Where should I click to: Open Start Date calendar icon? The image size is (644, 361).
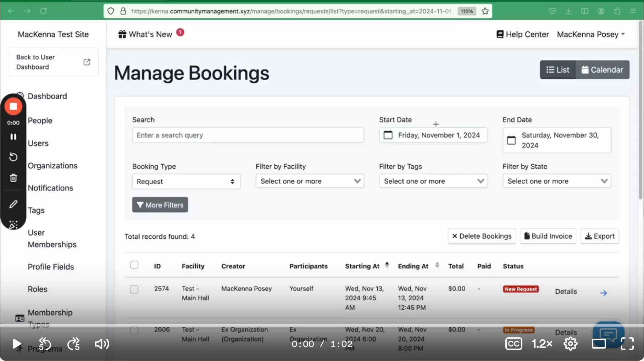[388, 135]
